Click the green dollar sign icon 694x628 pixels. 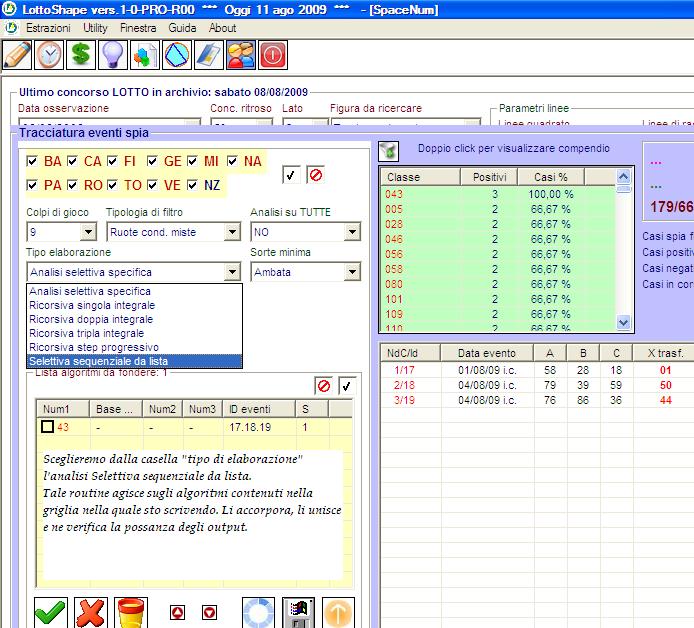coord(81,55)
